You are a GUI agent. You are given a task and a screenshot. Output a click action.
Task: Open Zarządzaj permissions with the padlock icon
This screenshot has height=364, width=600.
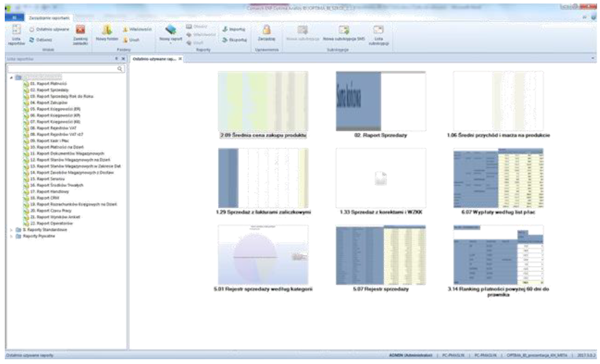[266, 33]
